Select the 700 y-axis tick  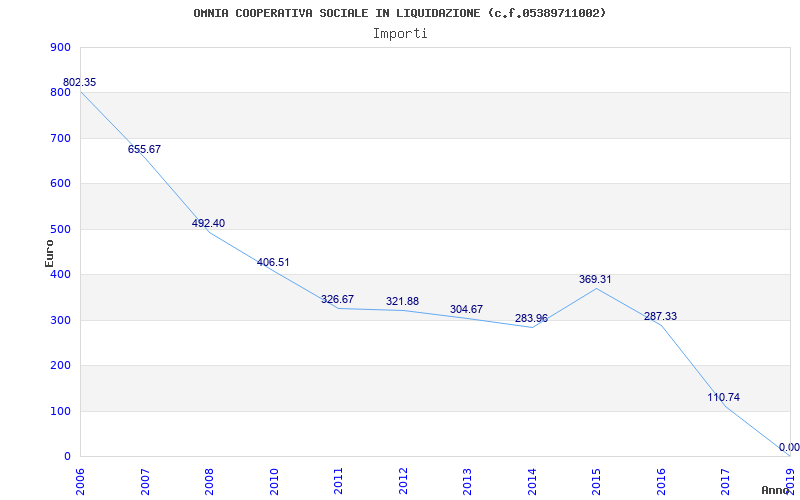[60, 138]
